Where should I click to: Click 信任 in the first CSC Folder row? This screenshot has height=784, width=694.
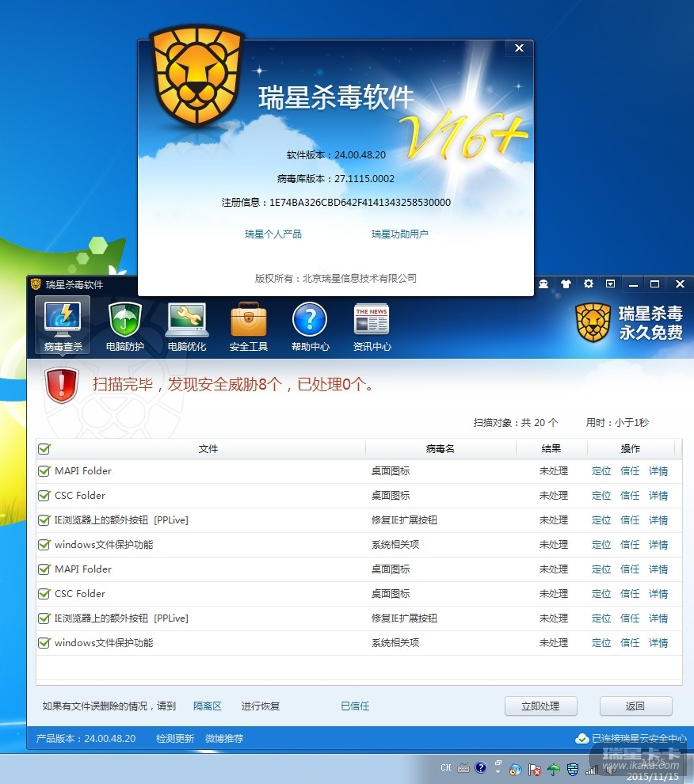point(630,496)
